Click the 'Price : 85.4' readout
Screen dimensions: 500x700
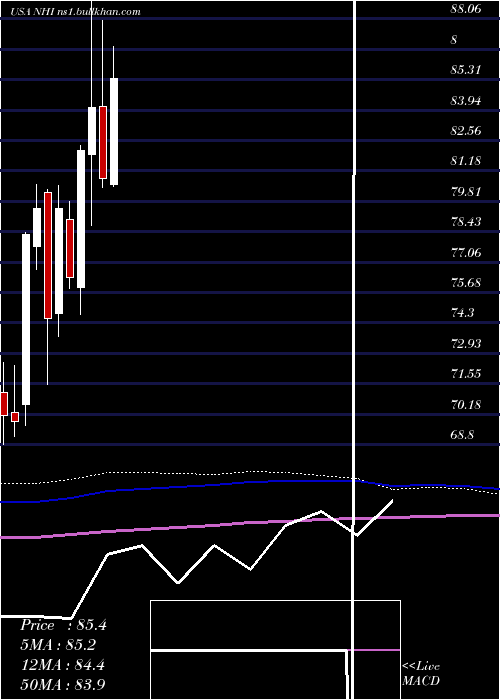tap(63, 625)
